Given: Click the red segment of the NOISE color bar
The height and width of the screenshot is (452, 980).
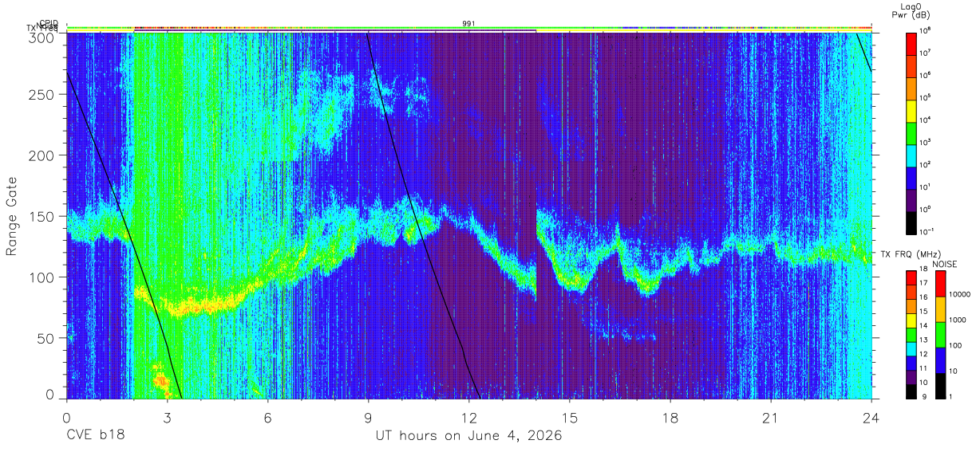Looking at the screenshot, I should 941,284.
